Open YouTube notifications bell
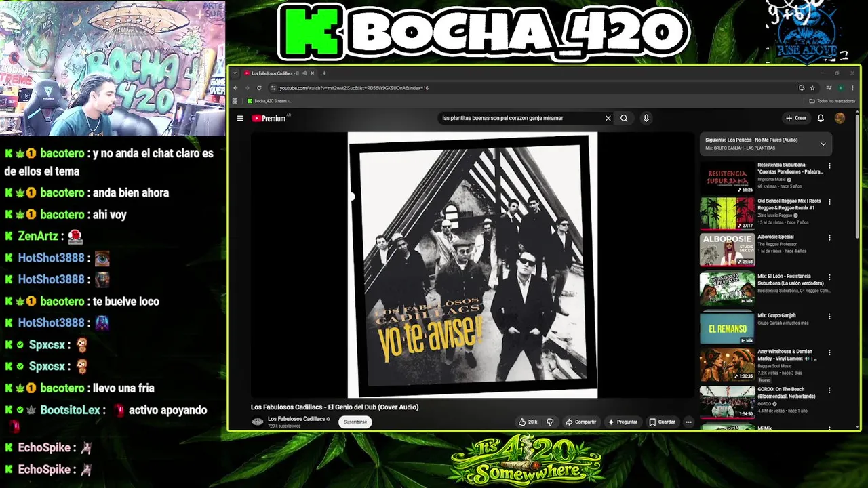The height and width of the screenshot is (488, 868). pyautogui.click(x=821, y=118)
